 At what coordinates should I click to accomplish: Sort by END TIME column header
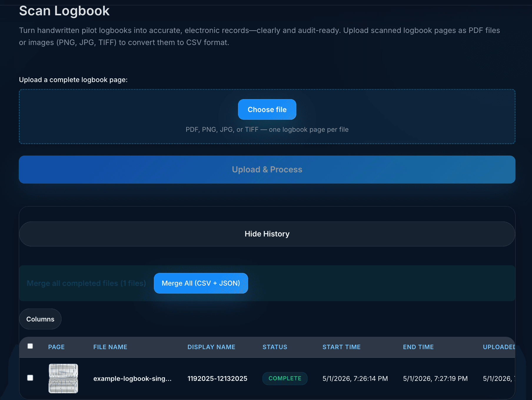point(418,347)
